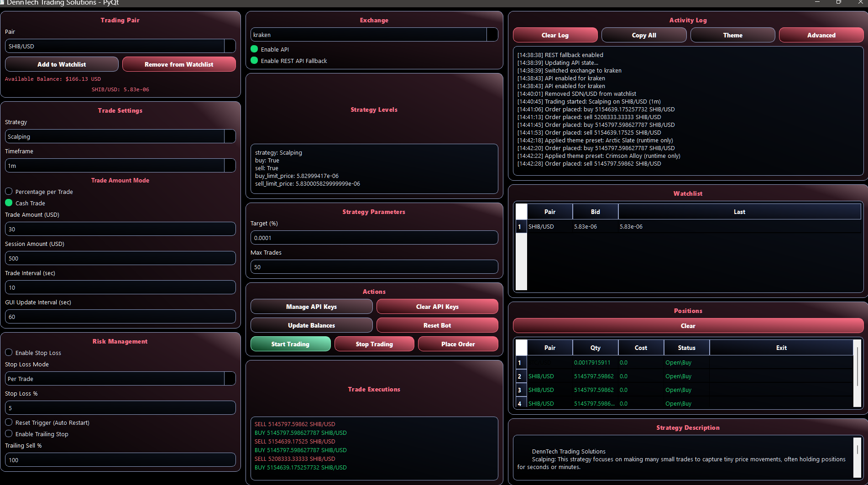Viewport: 868px width, 485px height.
Task: Select Percentage per Trade mode
Action: click(x=8, y=191)
